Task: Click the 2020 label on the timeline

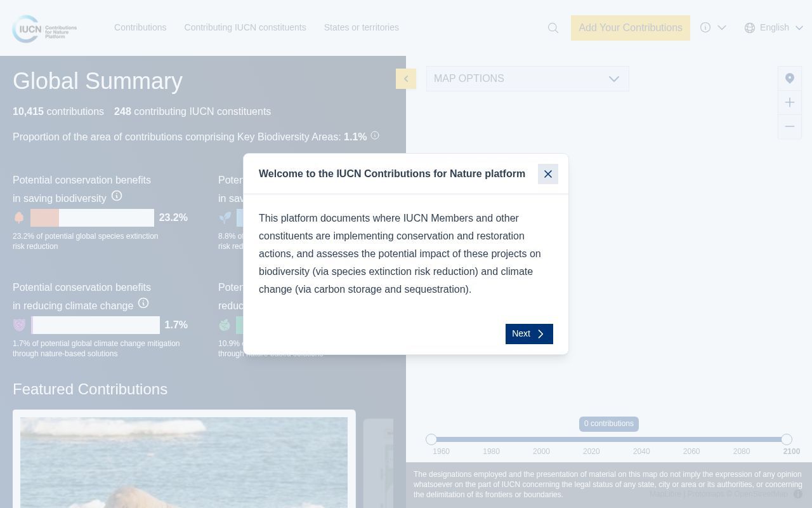Action: pos(591,451)
